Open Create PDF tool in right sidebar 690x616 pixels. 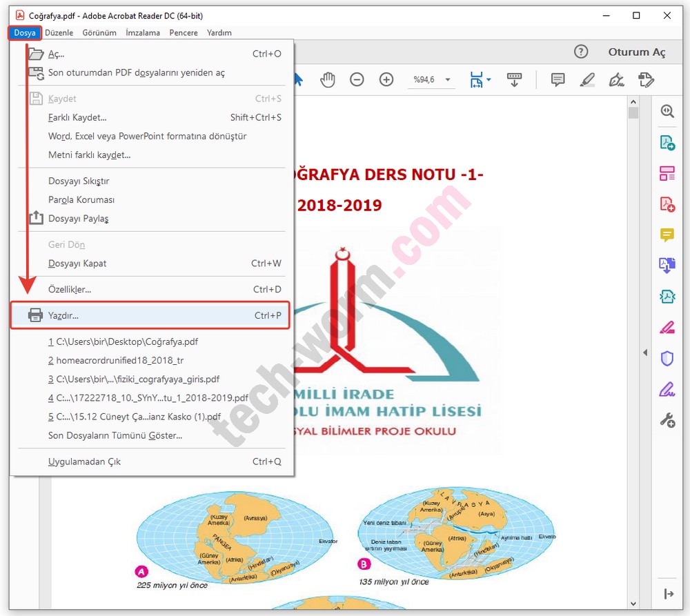667,204
